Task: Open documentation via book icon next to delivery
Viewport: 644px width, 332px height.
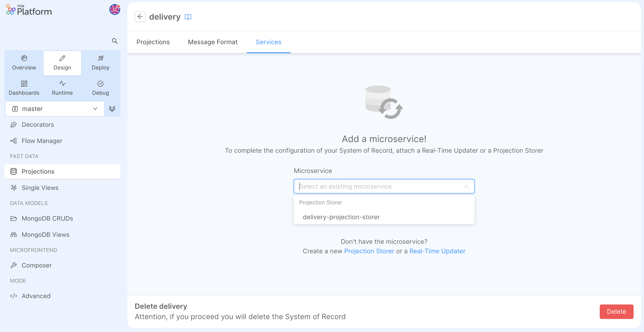Action: pyautogui.click(x=188, y=17)
